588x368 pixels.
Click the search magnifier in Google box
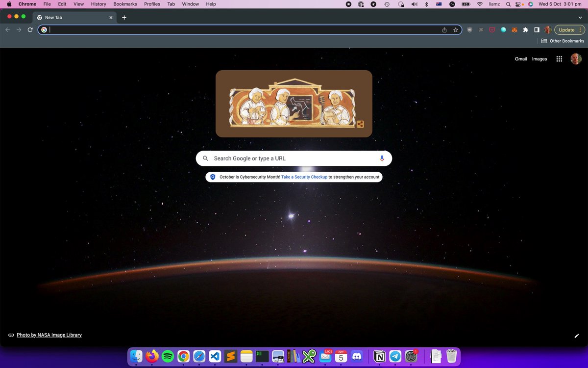[205, 158]
